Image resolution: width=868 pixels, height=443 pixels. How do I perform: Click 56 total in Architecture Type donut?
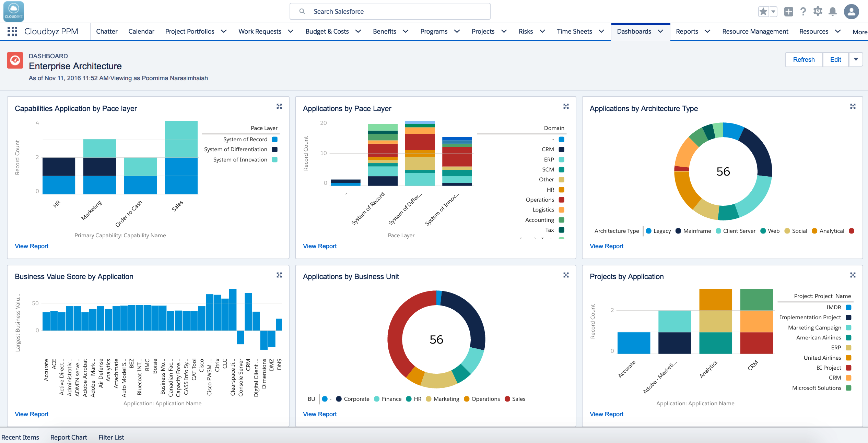(x=723, y=171)
